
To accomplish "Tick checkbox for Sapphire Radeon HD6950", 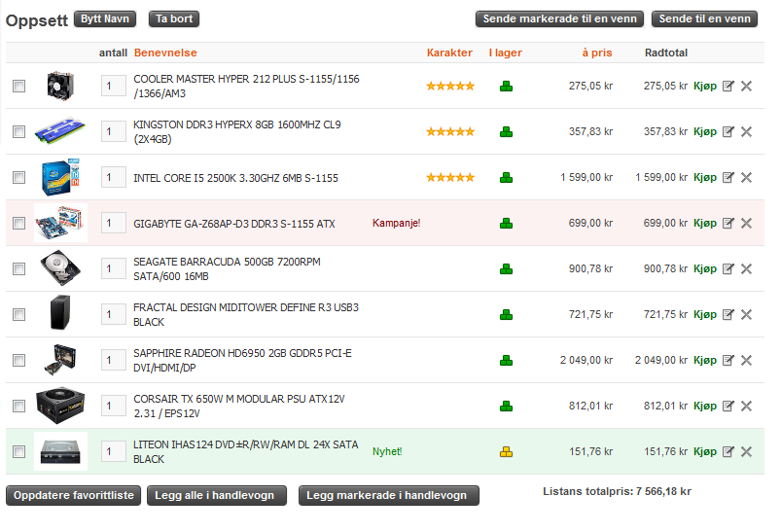I will click(x=18, y=361).
